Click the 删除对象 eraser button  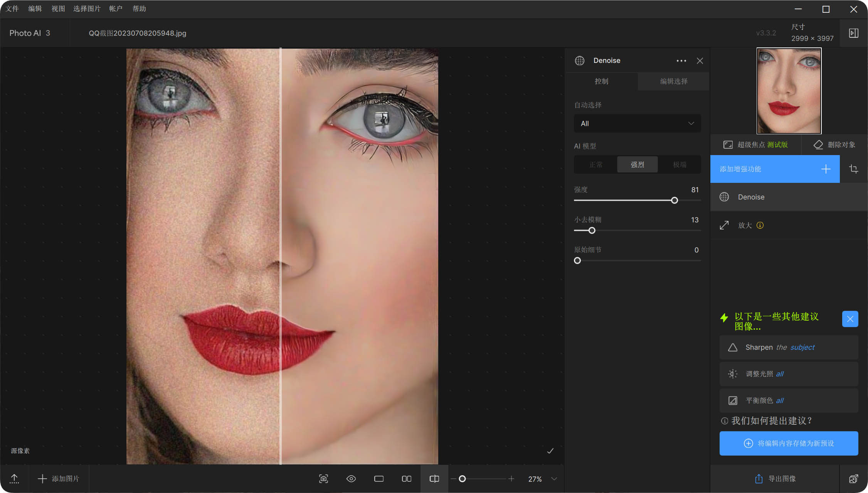pos(834,145)
